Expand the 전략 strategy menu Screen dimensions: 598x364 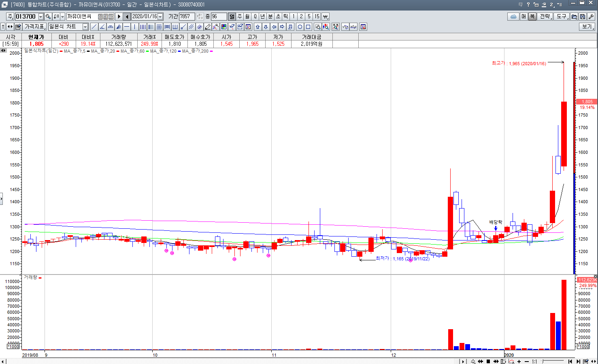pos(546,17)
